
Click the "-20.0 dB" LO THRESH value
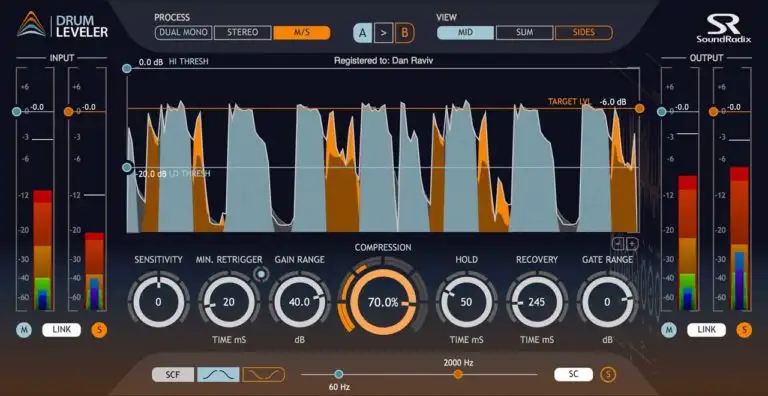(150, 173)
